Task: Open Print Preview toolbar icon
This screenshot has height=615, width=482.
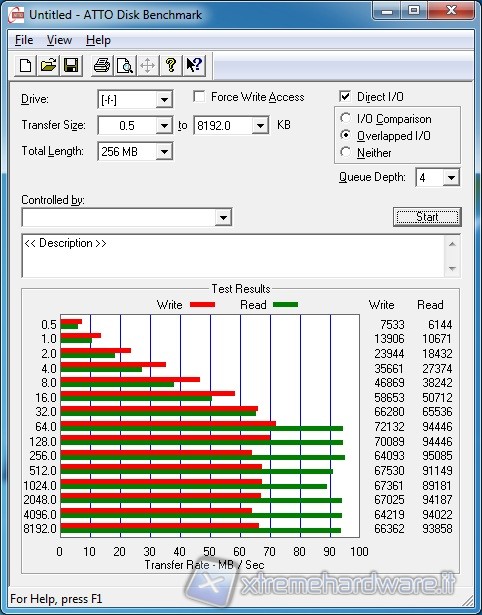Action: coord(125,65)
